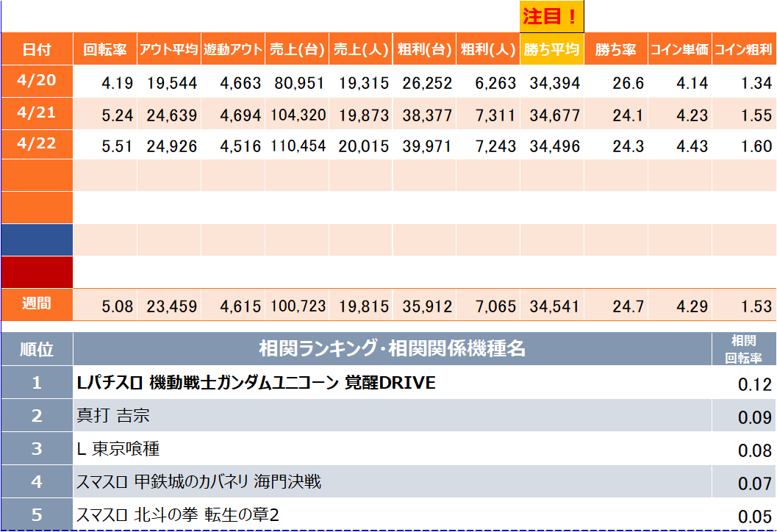This screenshot has width=777, height=532.
Task: Select the 勝ち平均 column header
Action: click(x=551, y=50)
